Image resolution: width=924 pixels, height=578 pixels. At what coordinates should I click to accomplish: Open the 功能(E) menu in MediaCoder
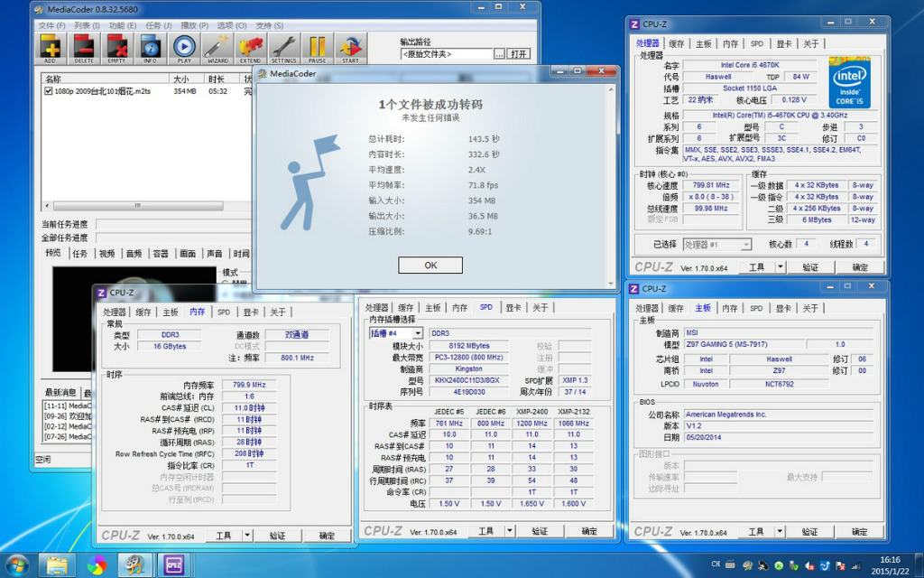[x=122, y=25]
